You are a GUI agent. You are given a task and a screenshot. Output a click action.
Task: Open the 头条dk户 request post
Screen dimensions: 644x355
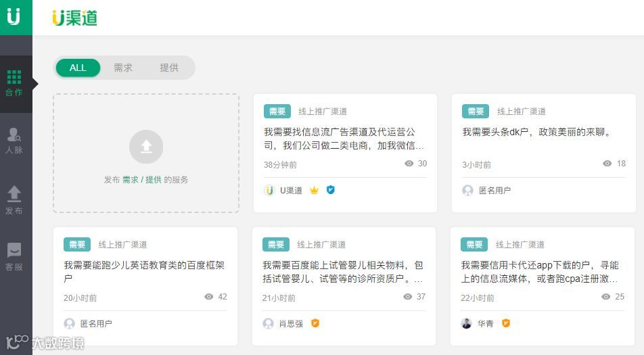[536, 132]
